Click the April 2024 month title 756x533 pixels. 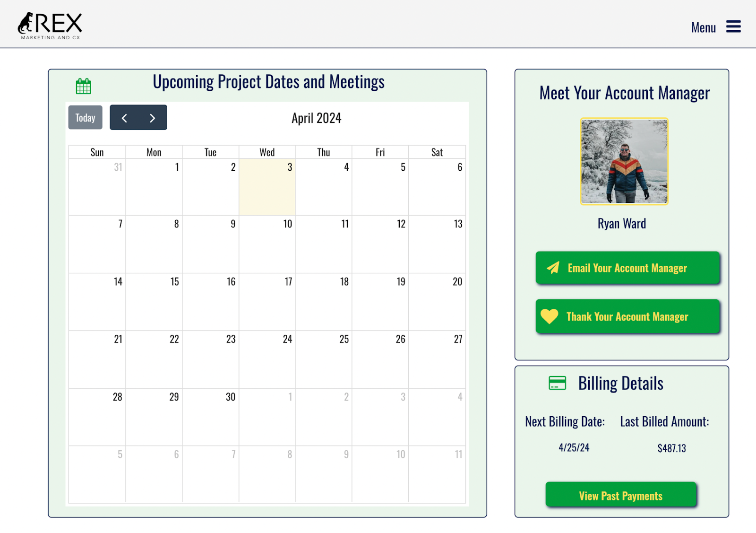[x=316, y=118]
